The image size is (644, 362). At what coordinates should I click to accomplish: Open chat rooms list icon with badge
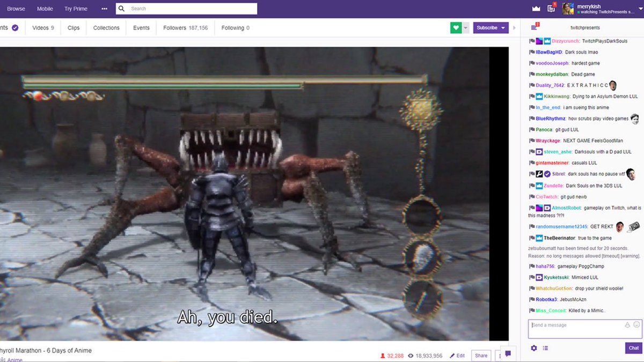[x=534, y=27]
